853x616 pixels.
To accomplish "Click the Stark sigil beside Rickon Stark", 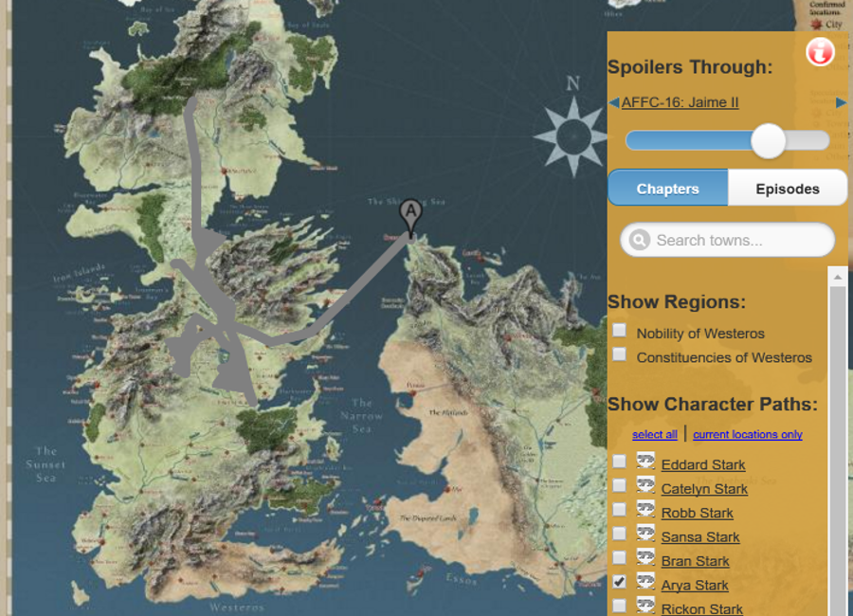I will pos(645,606).
